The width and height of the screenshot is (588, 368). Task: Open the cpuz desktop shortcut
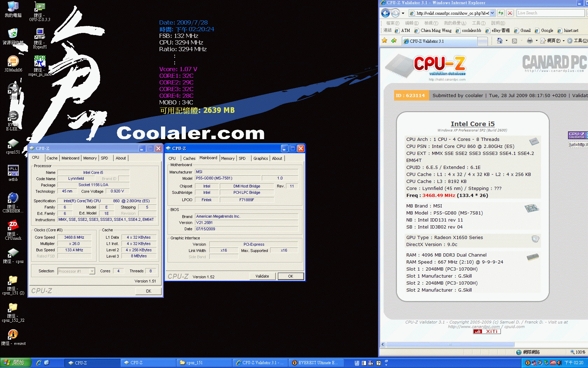(x=13, y=256)
